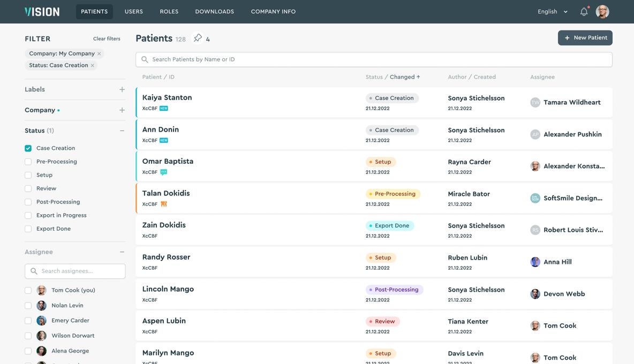634x364 pixels.
Task: Open the DOWNLOADS section
Action: point(214,10)
